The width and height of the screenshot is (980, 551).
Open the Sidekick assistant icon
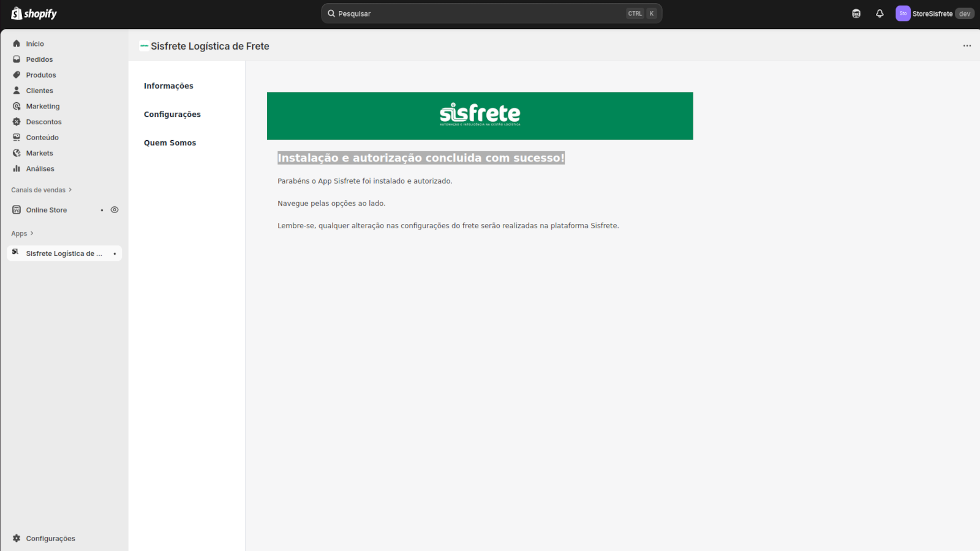click(856, 13)
